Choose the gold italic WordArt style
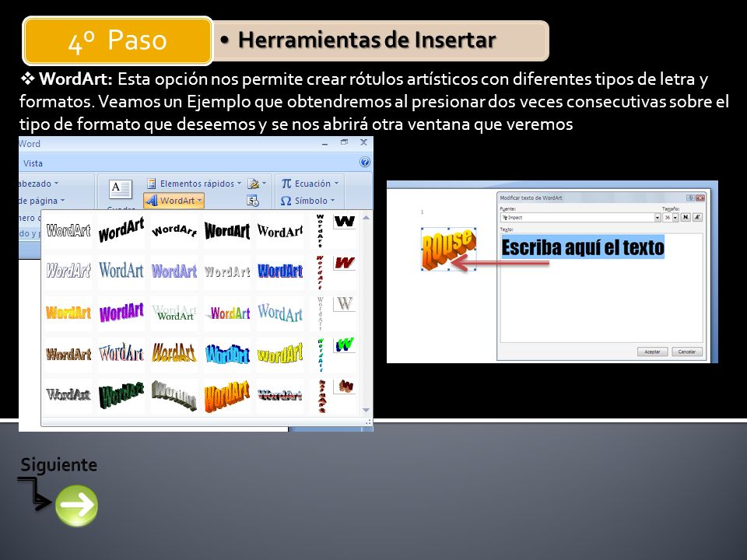The height and width of the screenshot is (560, 747). point(174,353)
